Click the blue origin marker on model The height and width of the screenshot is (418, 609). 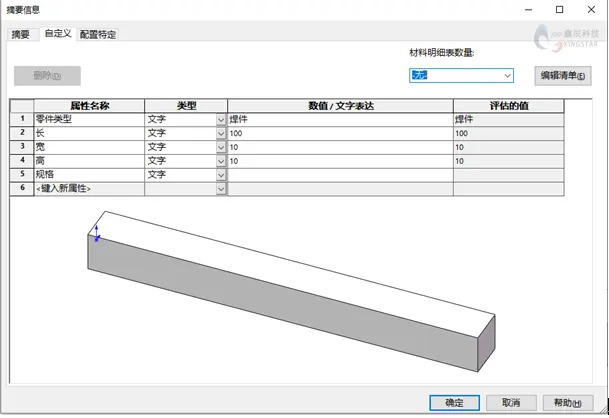pyautogui.click(x=97, y=233)
